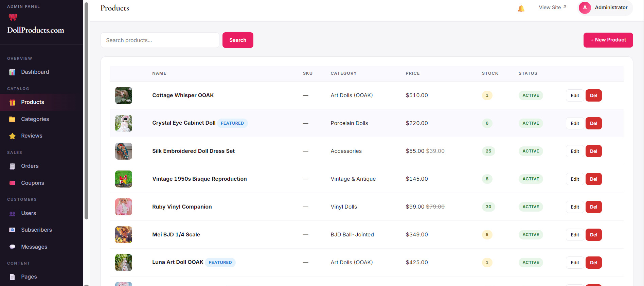Viewport: 644px width, 286px height.
Task: Edit the Cottage Whisper OOAK product
Action: (575, 95)
